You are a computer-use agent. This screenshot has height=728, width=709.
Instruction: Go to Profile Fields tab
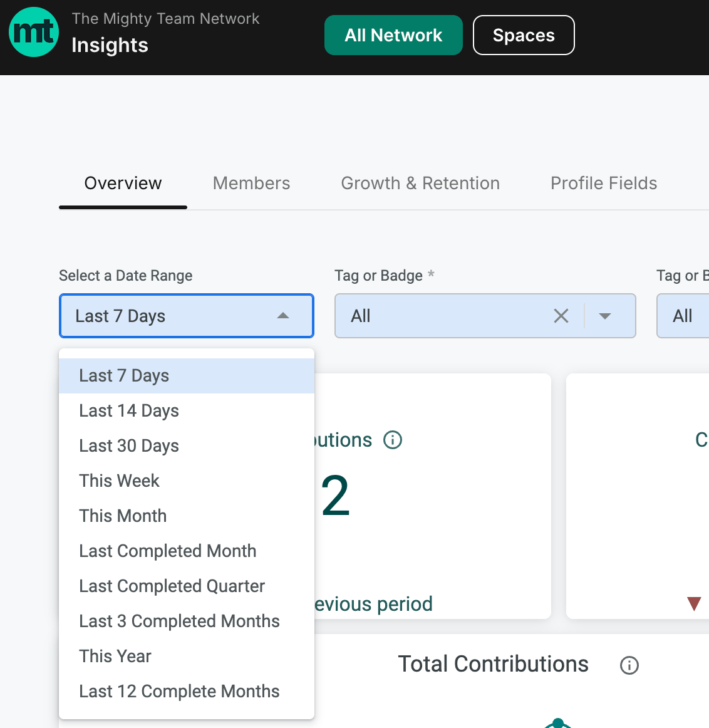click(x=604, y=184)
